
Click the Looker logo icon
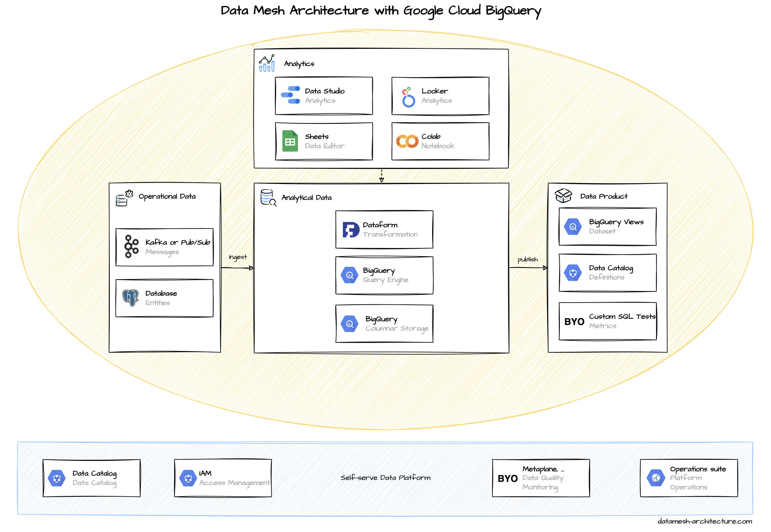pyautogui.click(x=408, y=97)
